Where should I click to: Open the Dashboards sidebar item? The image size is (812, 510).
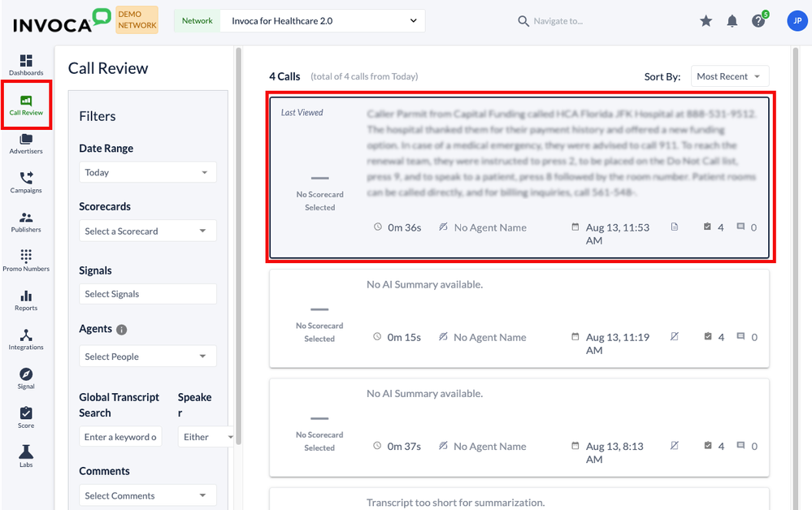(x=26, y=65)
